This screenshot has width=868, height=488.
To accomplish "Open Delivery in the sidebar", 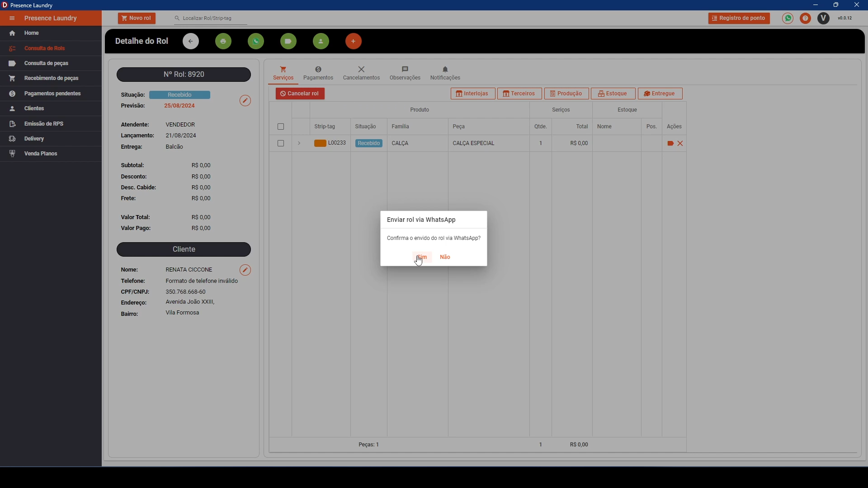I will click(51, 139).
